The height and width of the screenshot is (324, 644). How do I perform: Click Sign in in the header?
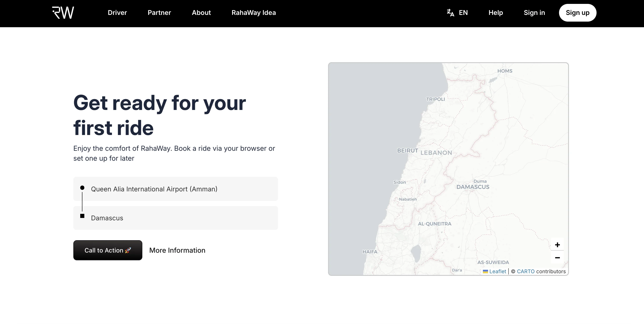pos(534,13)
